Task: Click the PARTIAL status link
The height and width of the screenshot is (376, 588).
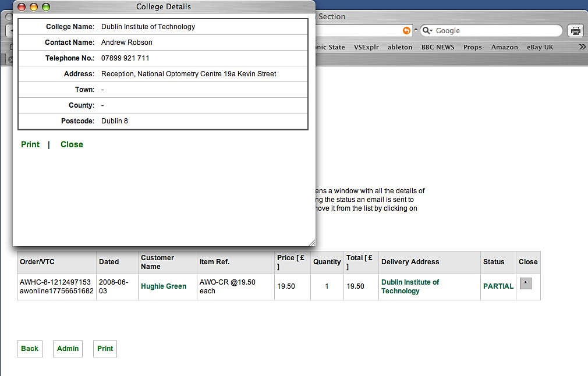Action: click(x=498, y=286)
